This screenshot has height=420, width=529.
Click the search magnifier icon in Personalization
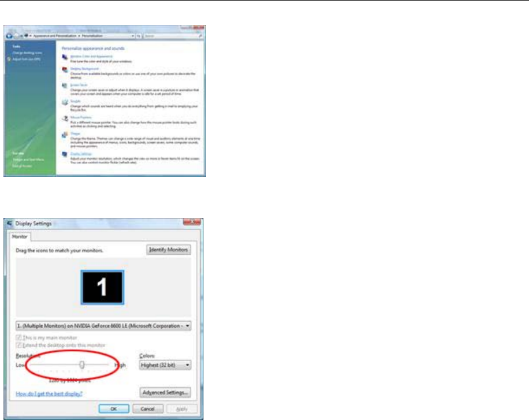tap(200, 36)
